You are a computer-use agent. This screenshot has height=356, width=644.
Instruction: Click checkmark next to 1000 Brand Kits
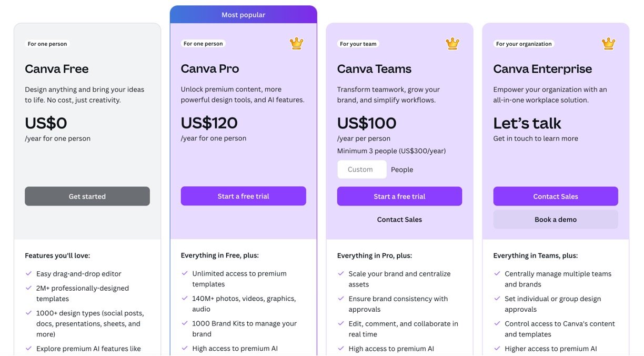click(185, 324)
